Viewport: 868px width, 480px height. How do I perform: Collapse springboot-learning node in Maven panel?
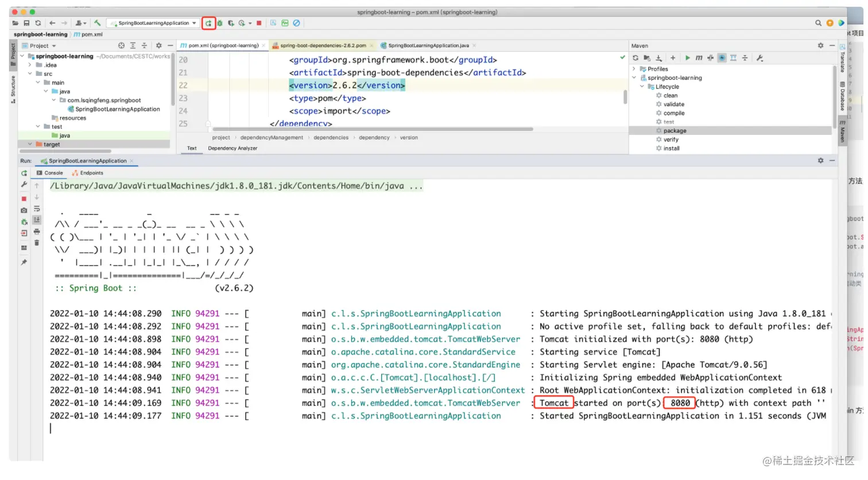coord(634,78)
